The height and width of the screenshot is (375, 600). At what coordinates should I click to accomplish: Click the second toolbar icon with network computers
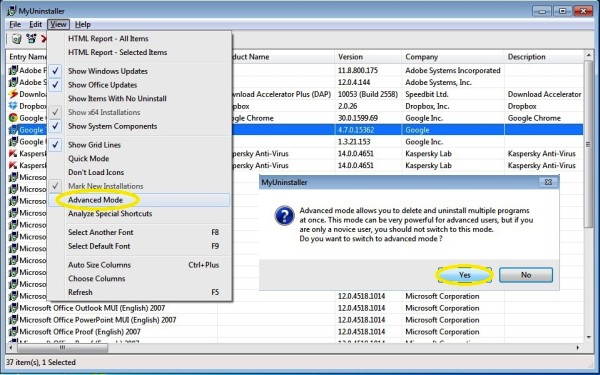click(x=31, y=38)
